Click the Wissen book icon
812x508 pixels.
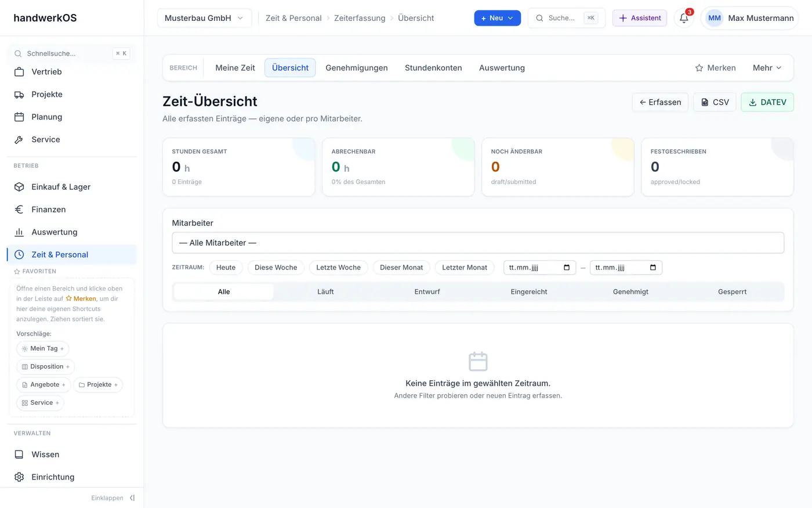coord(19,455)
